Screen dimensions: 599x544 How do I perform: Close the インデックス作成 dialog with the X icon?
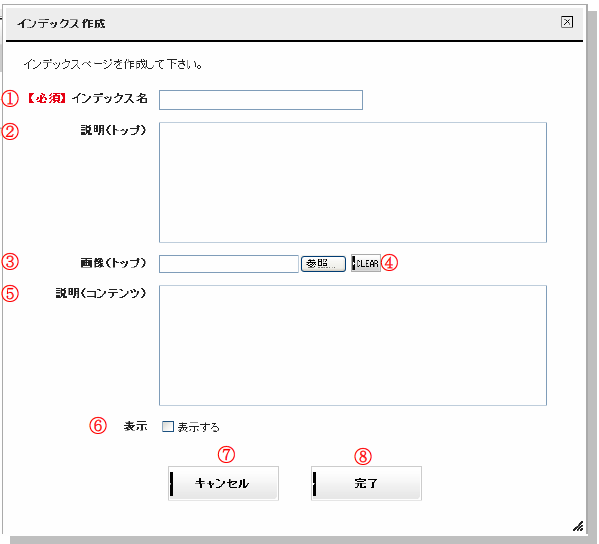[x=567, y=22]
